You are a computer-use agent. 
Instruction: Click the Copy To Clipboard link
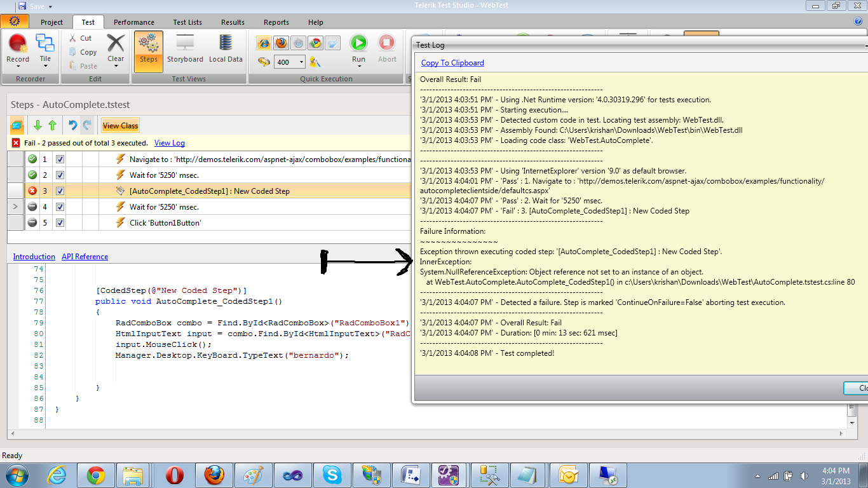(x=452, y=63)
